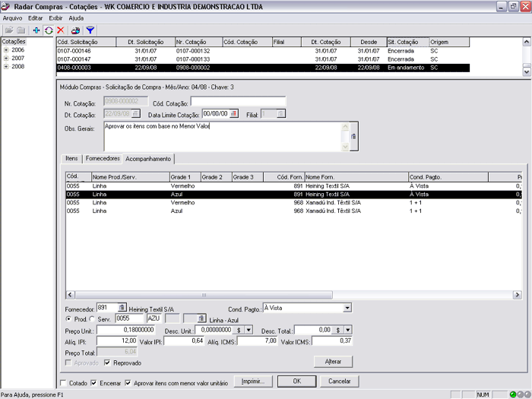Click the circular arrows refresh toolbar icon
532x399 pixels.
[x=49, y=30]
